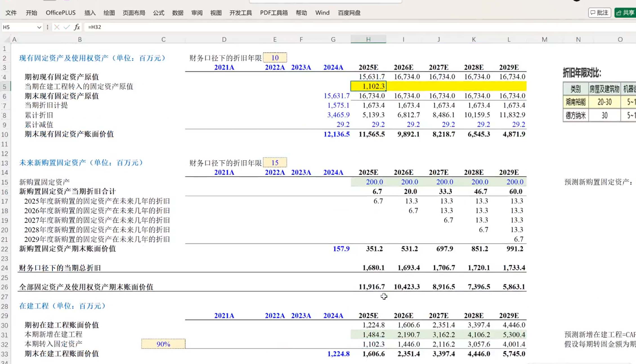Viewport: 636px width, 364px height.
Task: Click the 批注 comments button
Action: tap(599, 13)
